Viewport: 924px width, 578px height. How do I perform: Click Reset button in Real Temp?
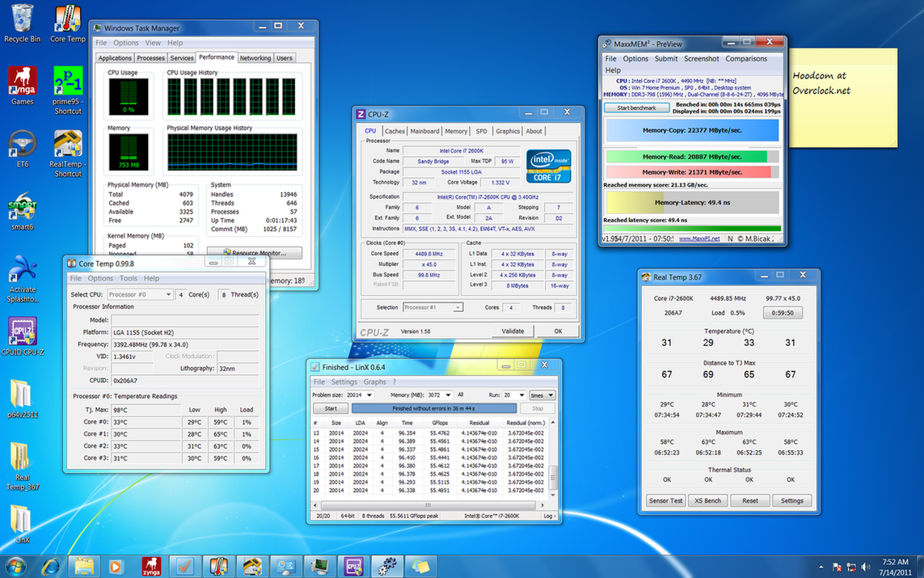(x=750, y=501)
